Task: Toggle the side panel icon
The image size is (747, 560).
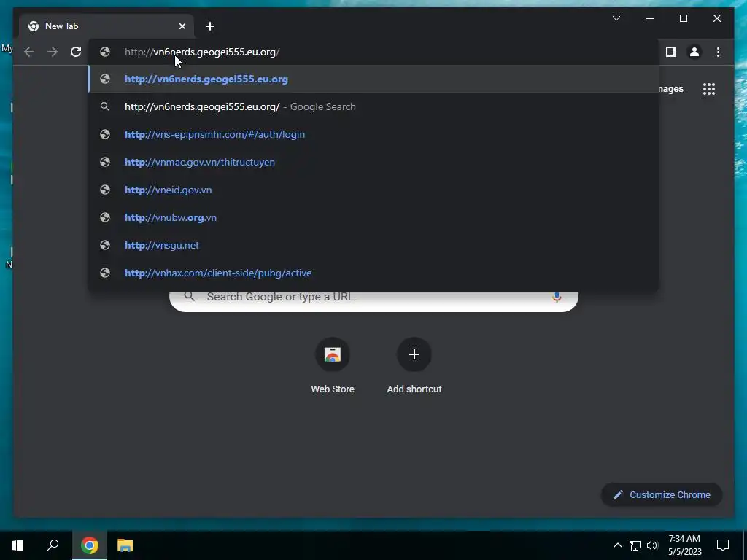Action: coord(671,52)
